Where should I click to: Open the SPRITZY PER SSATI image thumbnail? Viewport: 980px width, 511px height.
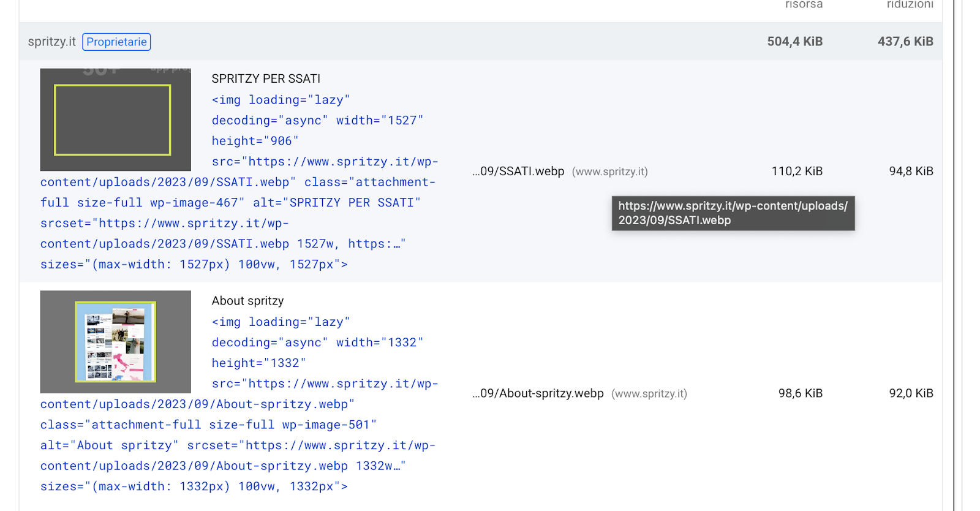116,119
